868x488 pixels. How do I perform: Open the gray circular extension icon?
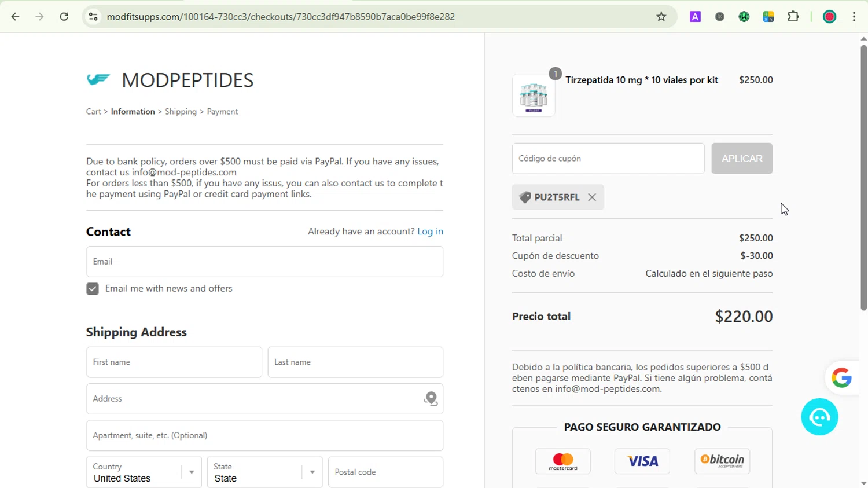point(720,17)
